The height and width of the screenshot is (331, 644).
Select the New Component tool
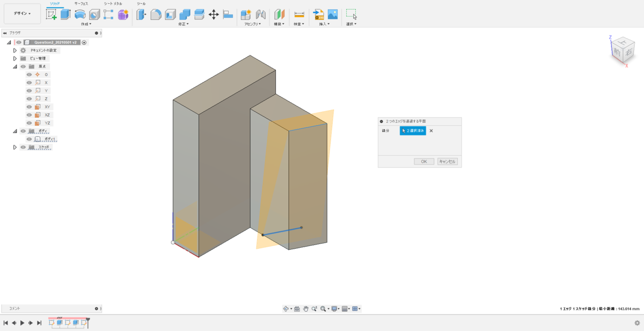pyautogui.click(x=246, y=15)
